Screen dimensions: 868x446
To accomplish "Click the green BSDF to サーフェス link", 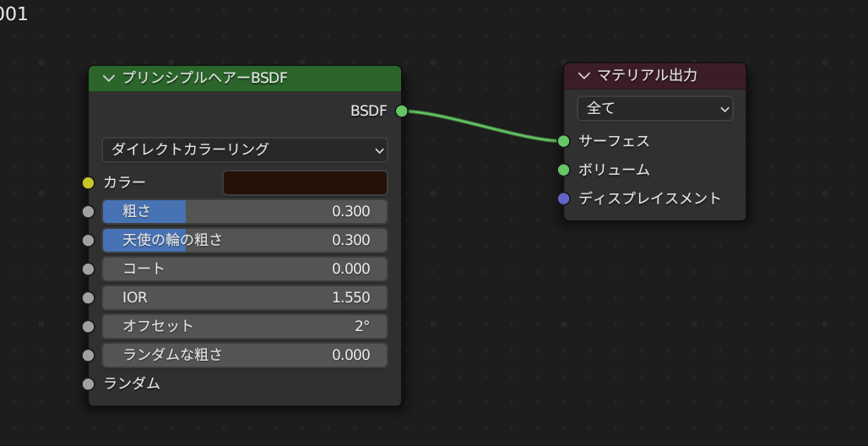I will (x=483, y=125).
